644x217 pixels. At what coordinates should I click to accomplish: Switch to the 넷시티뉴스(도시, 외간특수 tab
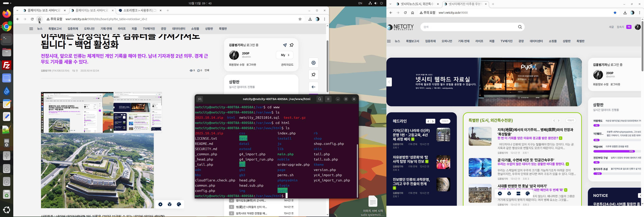coord(417,4)
